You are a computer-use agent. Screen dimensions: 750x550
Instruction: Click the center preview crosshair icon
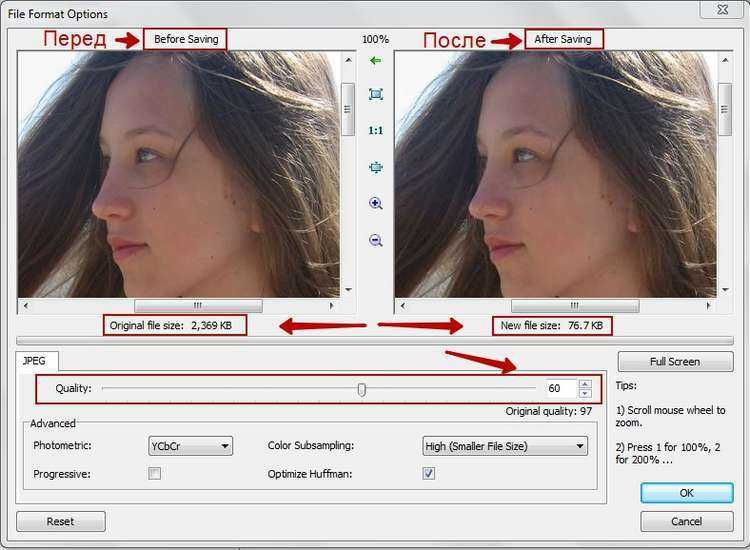tap(376, 167)
